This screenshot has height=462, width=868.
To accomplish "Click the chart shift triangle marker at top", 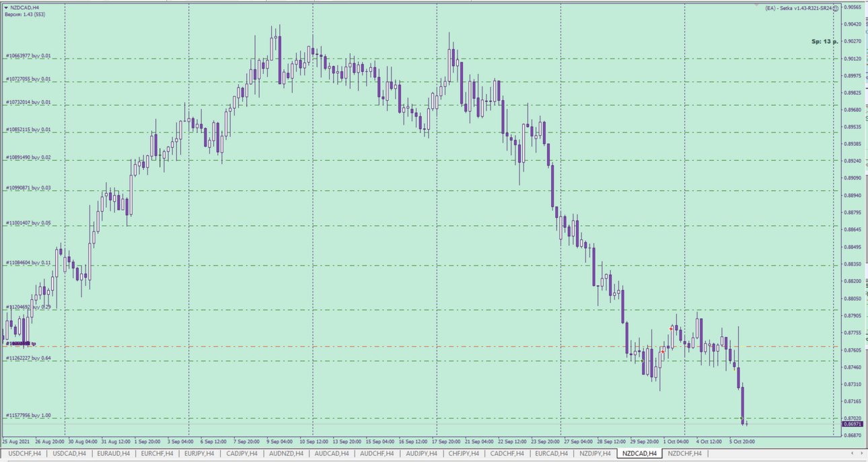I will click(756, 5).
